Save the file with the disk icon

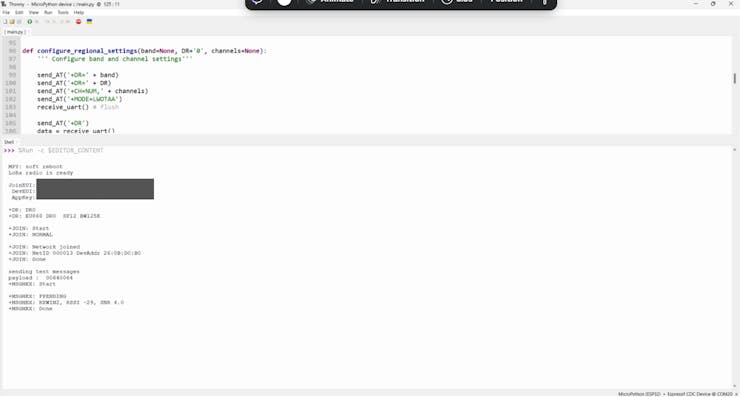pos(19,22)
